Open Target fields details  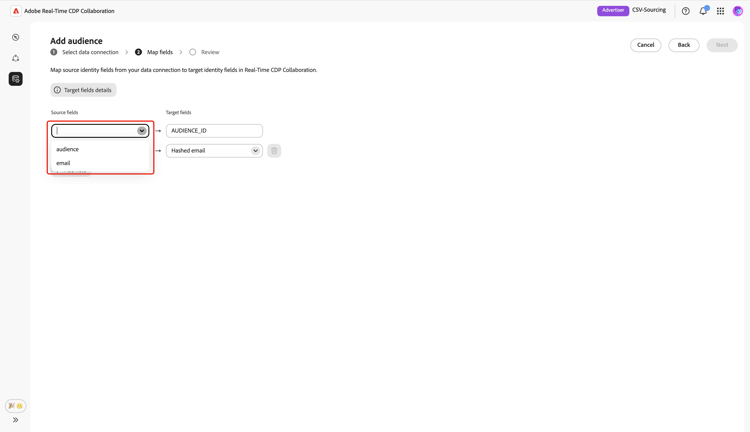coord(83,90)
